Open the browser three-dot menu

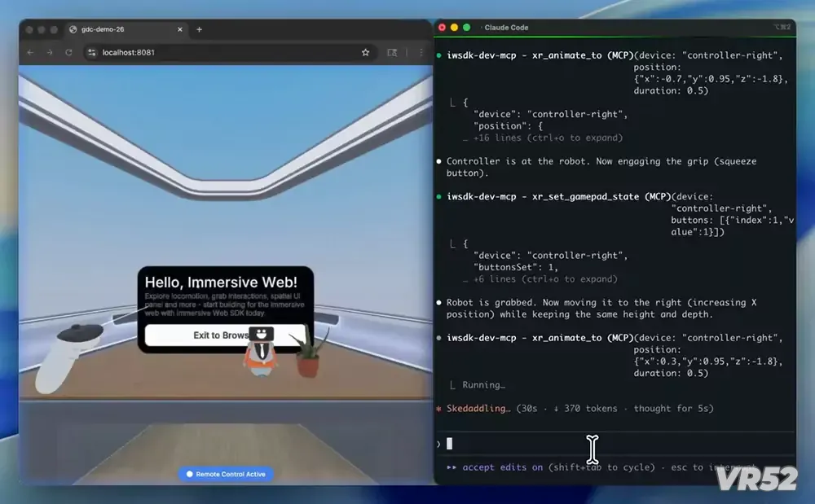[421, 52]
